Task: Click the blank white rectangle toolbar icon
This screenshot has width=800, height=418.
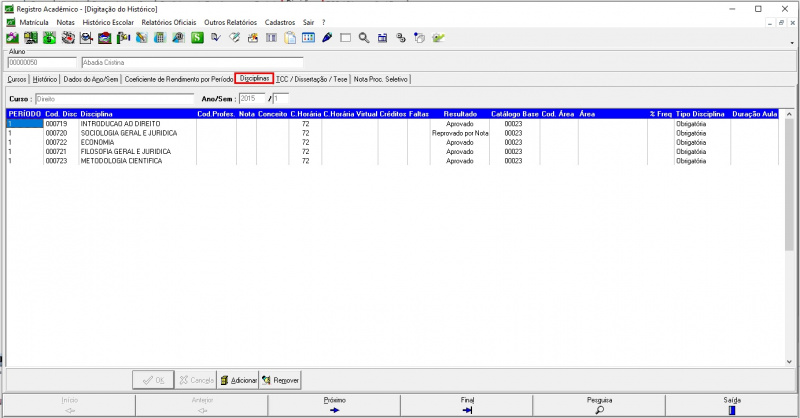Action: (345, 39)
